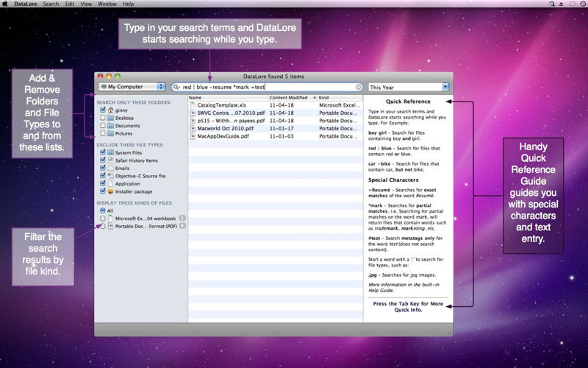Image resolution: width=588 pixels, height=368 pixels.
Task: Click the eject icon in menu bar
Action: click(x=562, y=4)
